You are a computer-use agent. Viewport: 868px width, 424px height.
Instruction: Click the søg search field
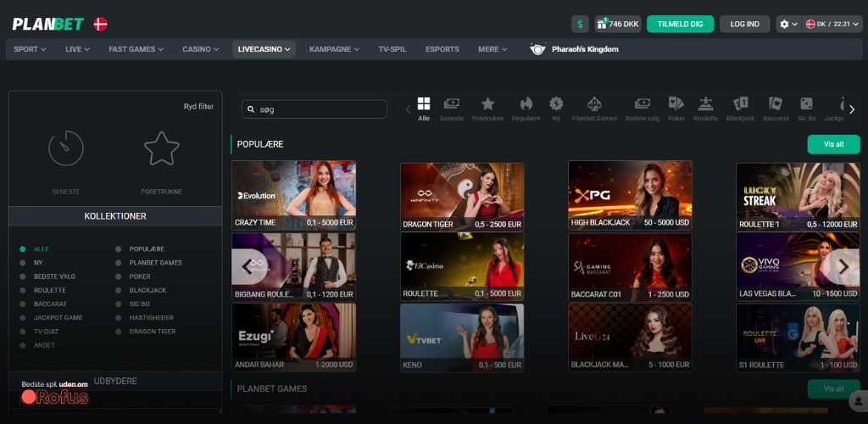(x=314, y=109)
